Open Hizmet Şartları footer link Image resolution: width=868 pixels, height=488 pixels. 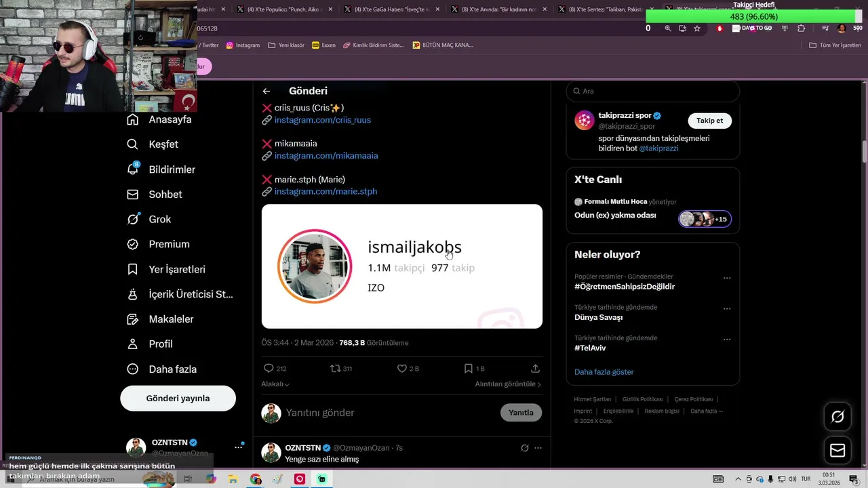pos(593,399)
